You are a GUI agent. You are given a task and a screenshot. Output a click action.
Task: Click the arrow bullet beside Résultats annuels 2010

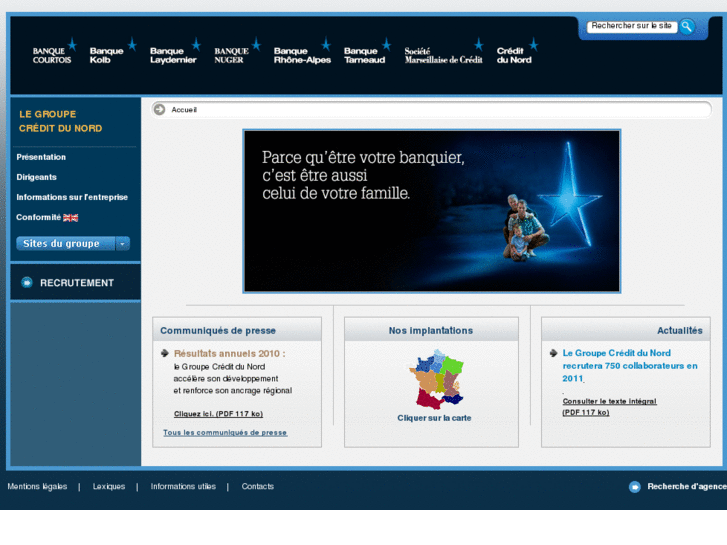[165, 353]
